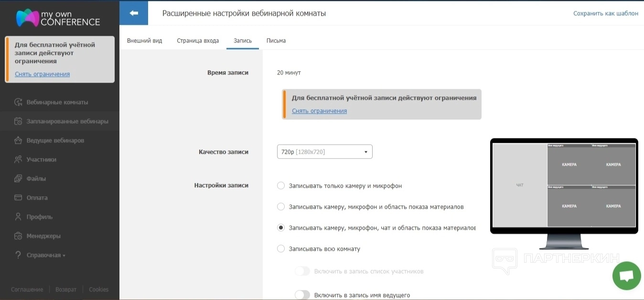This screenshot has width=644, height=300.
Task: Click the Оплата card icon
Action: pyautogui.click(x=19, y=198)
